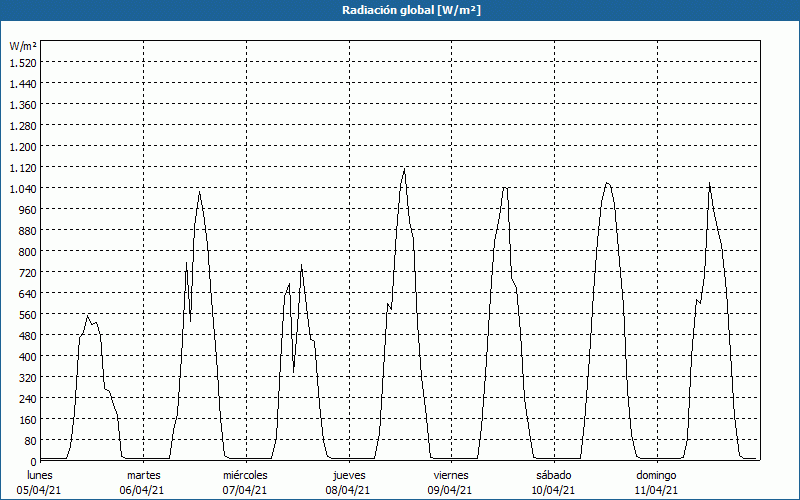Image resolution: width=800 pixels, height=500 pixels.
Task: Click the 'viernes' day label
Action: [451, 475]
